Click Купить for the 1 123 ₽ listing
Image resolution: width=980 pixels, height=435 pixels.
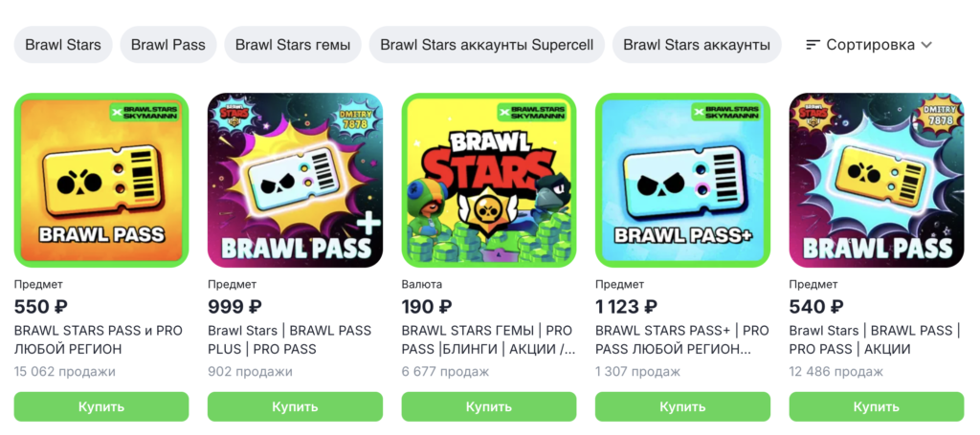682,407
